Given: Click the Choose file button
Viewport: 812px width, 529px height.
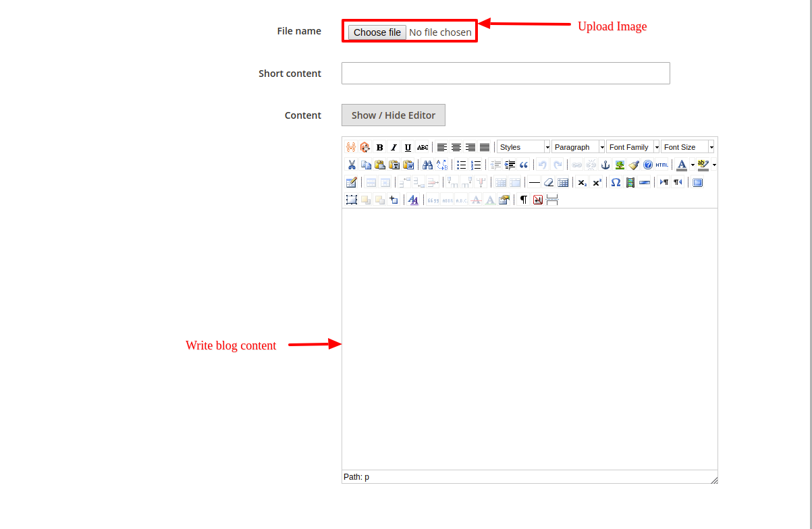Looking at the screenshot, I should coord(377,32).
